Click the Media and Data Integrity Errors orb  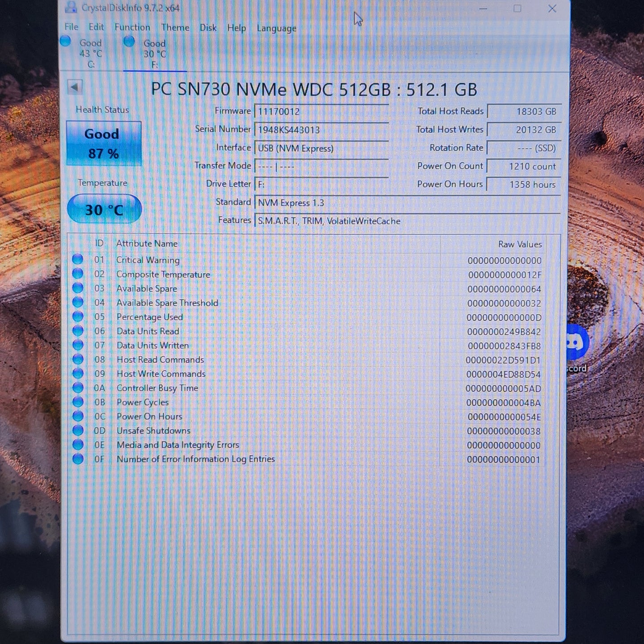click(78, 444)
